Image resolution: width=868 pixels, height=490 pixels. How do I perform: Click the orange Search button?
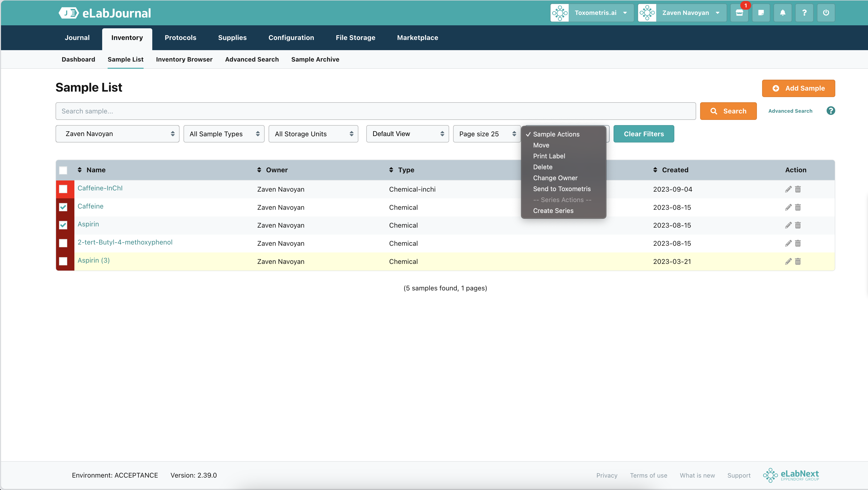click(728, 111)
